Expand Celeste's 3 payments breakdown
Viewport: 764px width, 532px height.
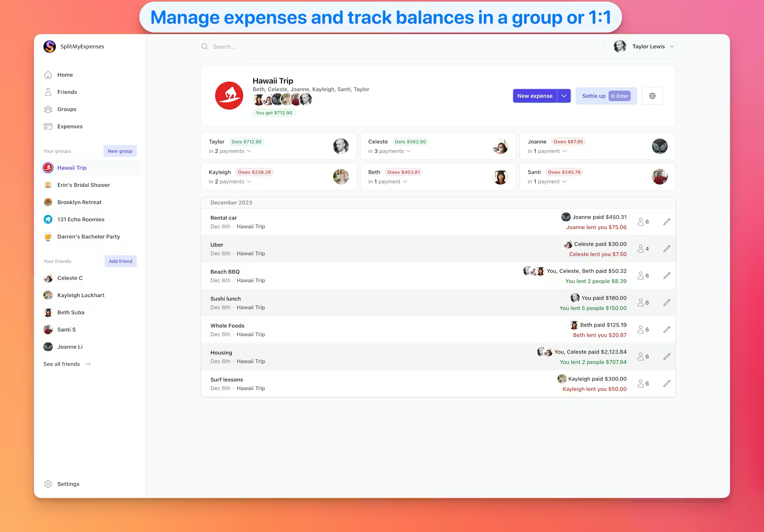pos(408,151)
